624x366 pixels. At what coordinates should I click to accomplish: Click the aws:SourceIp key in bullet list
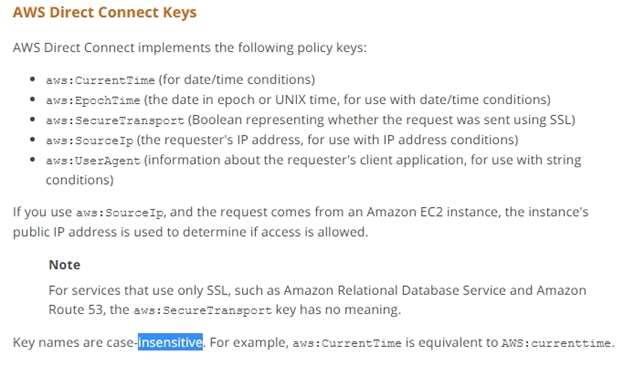click(x=90, y=140)
